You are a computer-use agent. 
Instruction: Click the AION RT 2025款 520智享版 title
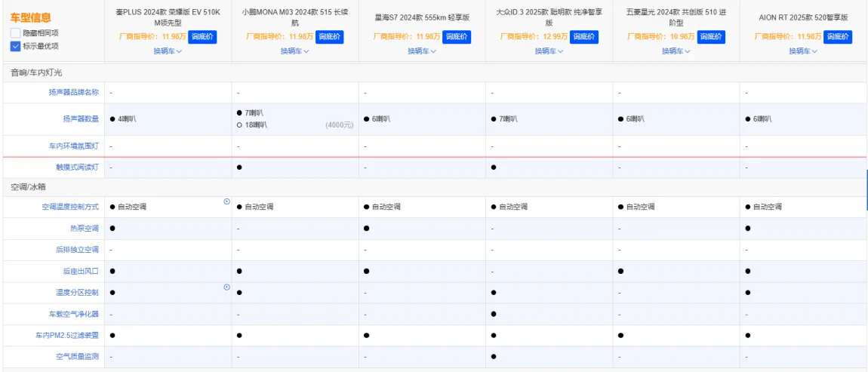pos(803,17)
